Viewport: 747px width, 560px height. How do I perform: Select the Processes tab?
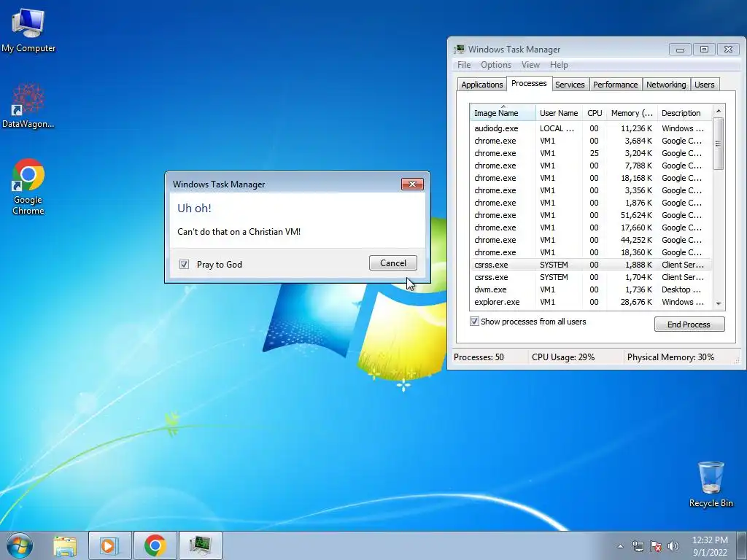[529, 83]
